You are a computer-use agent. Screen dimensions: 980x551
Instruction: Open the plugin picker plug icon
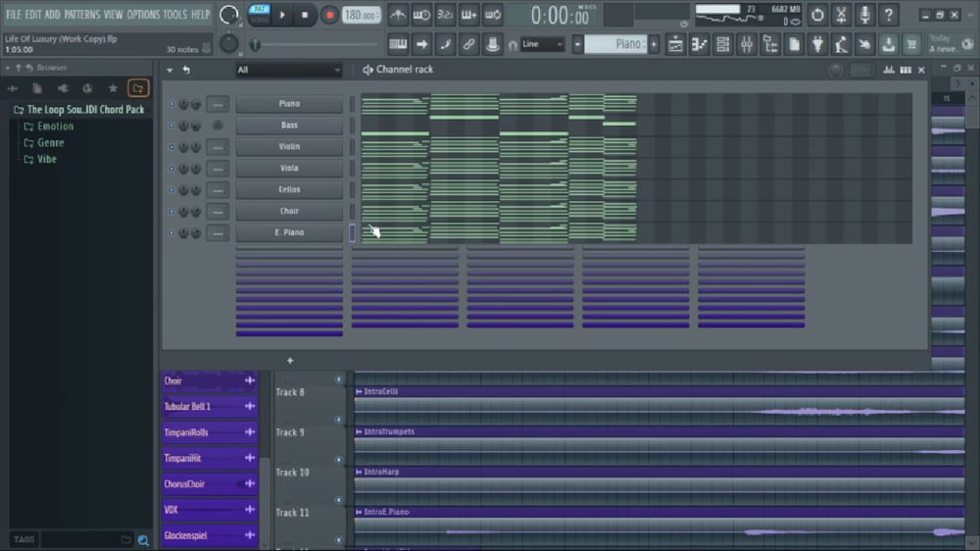pos(817,44)
